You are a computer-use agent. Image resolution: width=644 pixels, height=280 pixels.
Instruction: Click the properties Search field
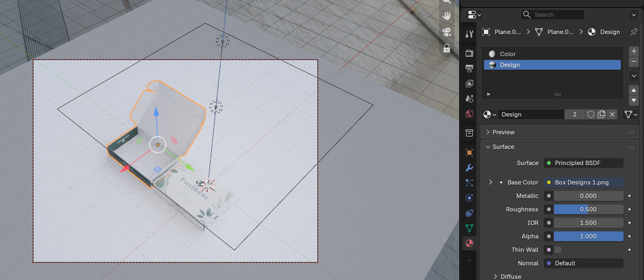click(552, 14)
